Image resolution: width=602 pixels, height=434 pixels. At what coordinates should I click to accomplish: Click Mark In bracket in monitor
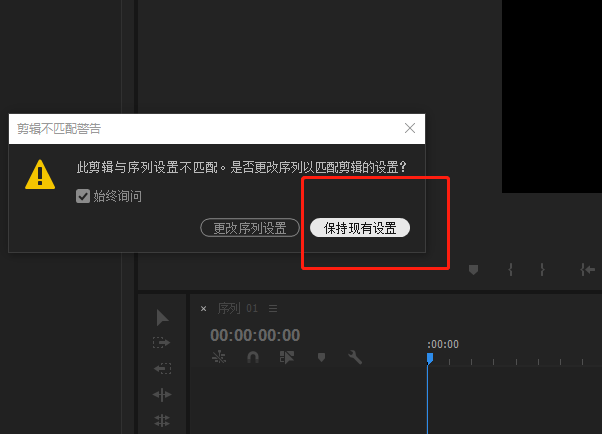point(510,269)
